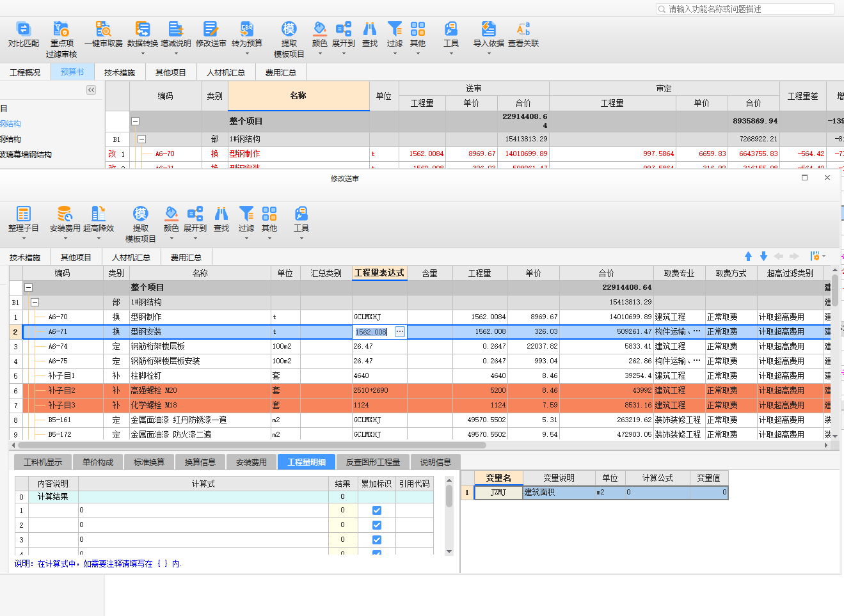
Task: Click vertical scrollbar of 工程量明细 table
Action: (x=449, y=496)
